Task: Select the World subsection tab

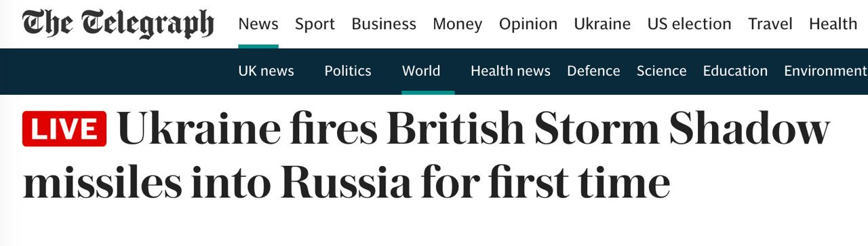Action: pos(421,70)
